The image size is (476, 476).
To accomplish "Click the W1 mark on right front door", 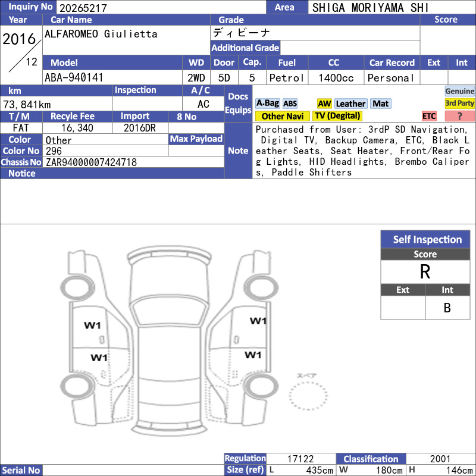I will coord(258,321).
